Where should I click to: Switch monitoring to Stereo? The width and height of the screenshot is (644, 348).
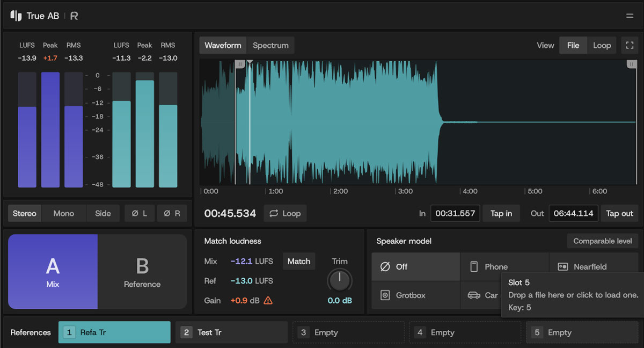pyautogui.click(x=25, y=213)
